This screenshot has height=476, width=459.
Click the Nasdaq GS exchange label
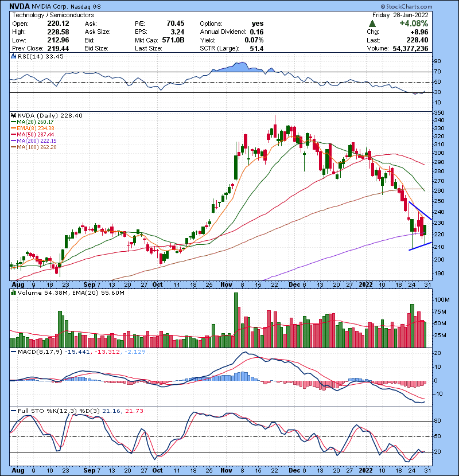(x=86, y=7)
